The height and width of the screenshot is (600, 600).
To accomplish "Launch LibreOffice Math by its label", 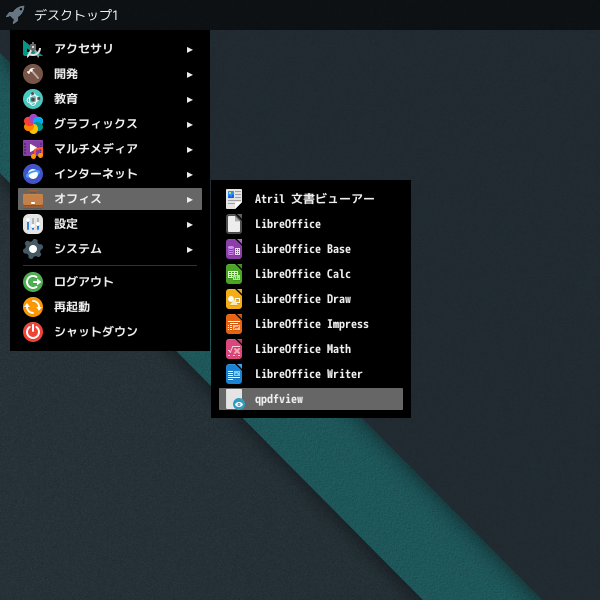I will point(303,349).
